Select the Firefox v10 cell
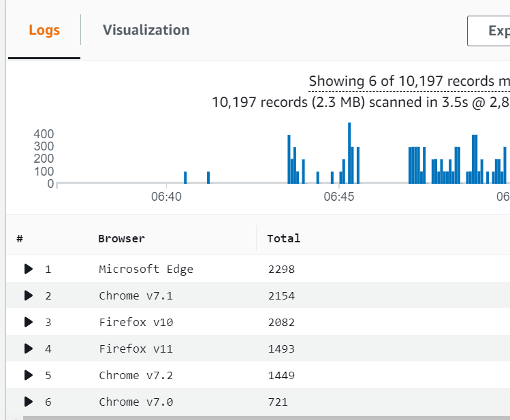The image size is (510, 420). pos(136,322)
